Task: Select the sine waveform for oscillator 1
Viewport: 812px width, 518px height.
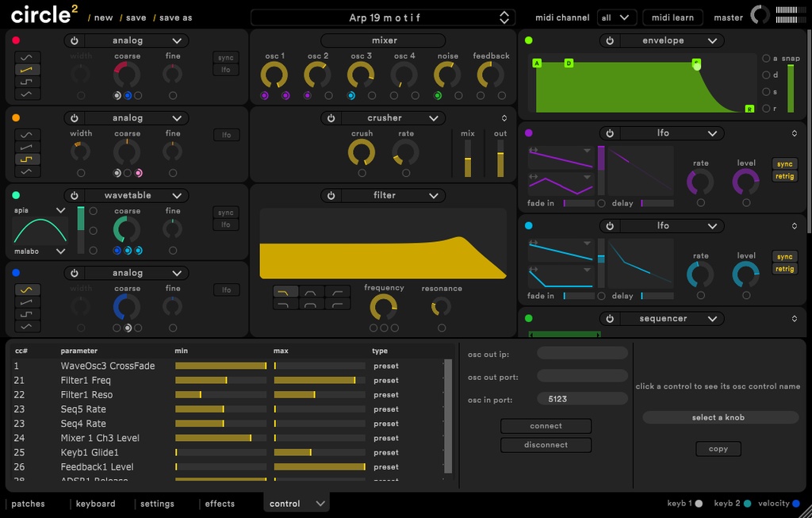Action: [27, 56]
